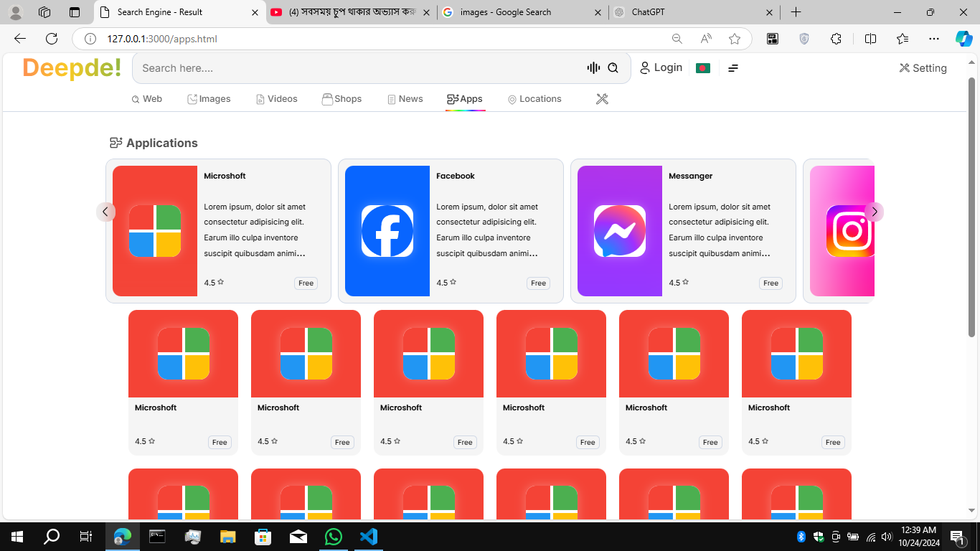Viewport: 980px width, 551px height.
Task: Click the Free button on the Messanger card
Action: pos(771,283)
